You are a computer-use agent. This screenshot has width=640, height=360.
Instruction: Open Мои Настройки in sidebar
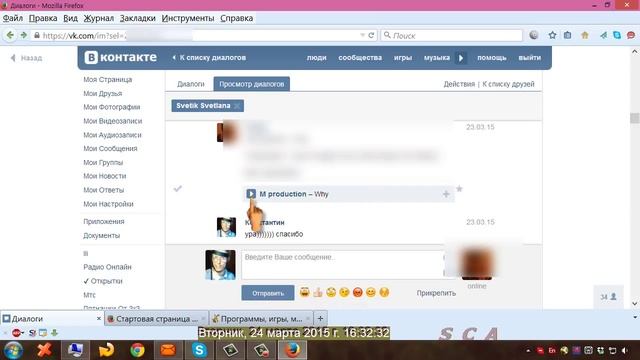tap(108, 204)
